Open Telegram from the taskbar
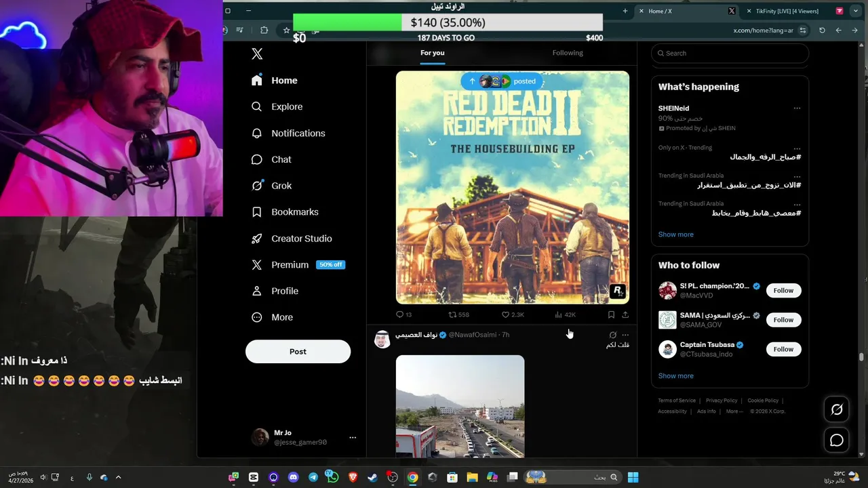 [x=313, y=478]
